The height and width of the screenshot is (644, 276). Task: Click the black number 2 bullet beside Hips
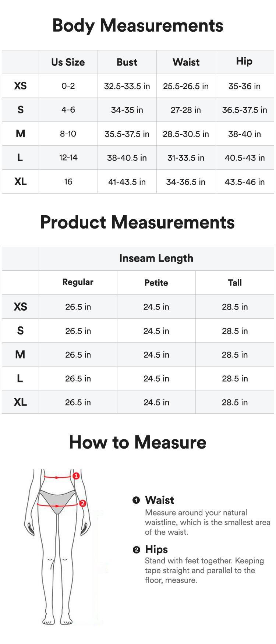(137, 550)
